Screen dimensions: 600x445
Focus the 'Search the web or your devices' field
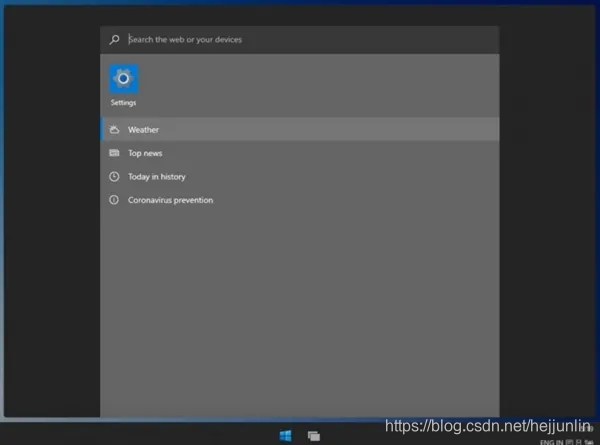[x=300, y=39]
